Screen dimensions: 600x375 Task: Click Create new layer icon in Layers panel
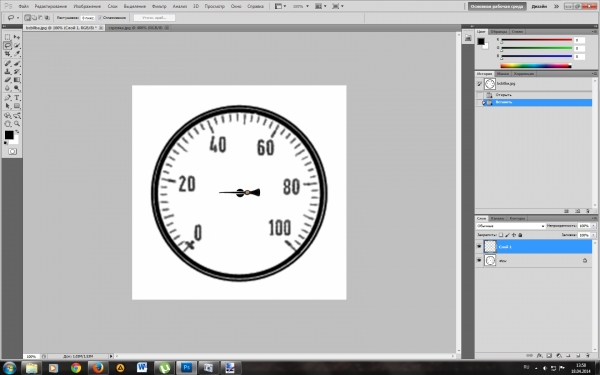tap(578, 355)
